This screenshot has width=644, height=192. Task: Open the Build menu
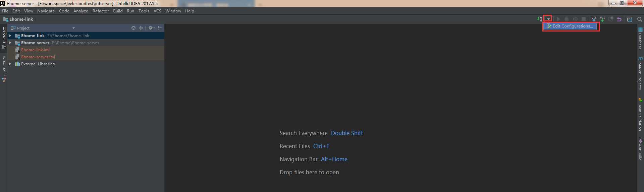[118, 11]
